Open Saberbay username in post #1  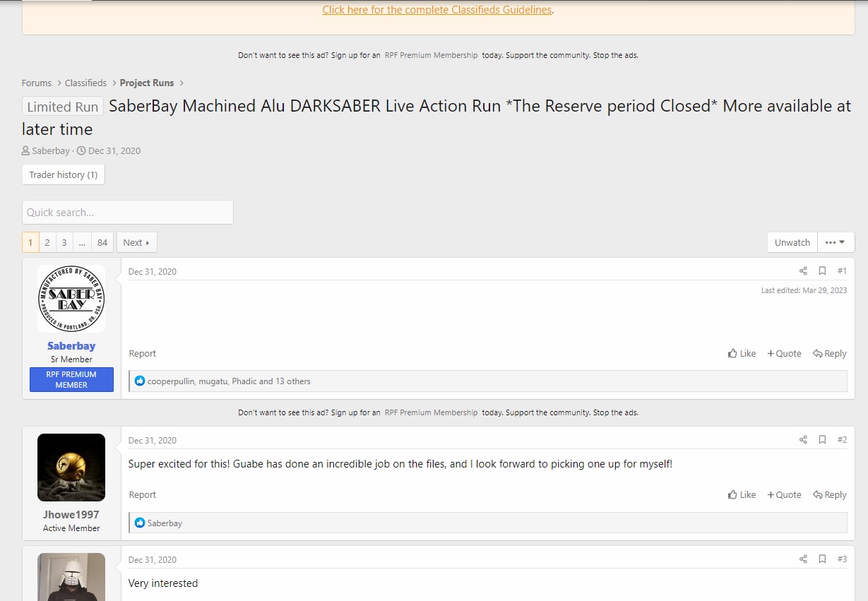tap(71, 346)
